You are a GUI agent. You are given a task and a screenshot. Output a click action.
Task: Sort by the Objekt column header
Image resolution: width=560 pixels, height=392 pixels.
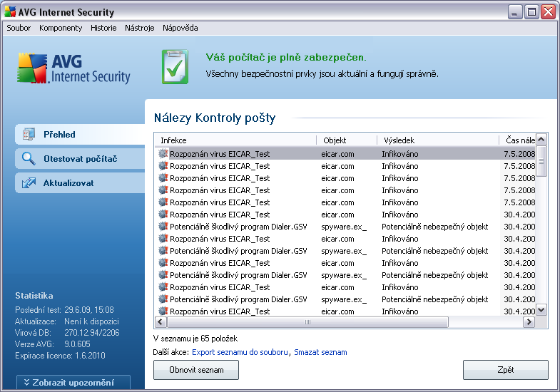347,140
